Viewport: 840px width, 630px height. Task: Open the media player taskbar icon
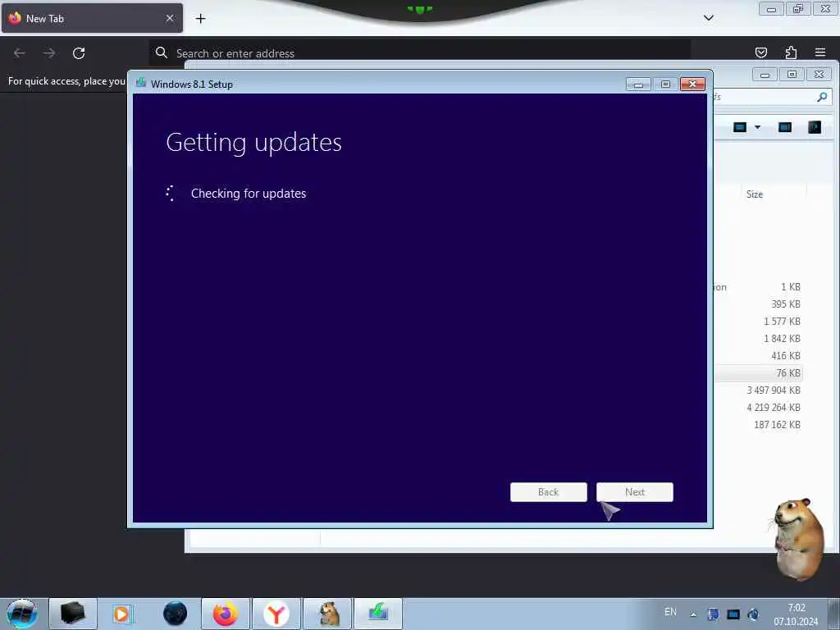[123, 614]
